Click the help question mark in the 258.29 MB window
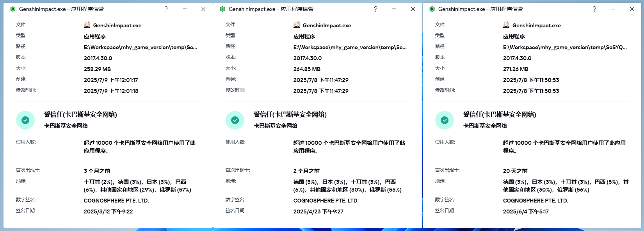The height and width of the screenshot is (231, 644). (166, 9)
